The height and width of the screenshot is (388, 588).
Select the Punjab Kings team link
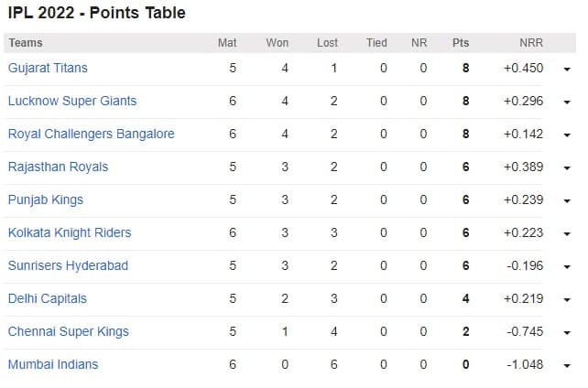tap(45, 199)
